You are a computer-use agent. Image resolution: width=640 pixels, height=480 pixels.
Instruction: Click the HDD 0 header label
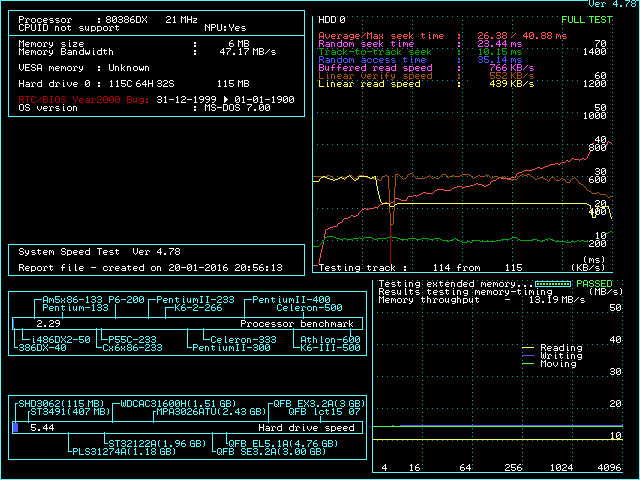coord(332,19)
